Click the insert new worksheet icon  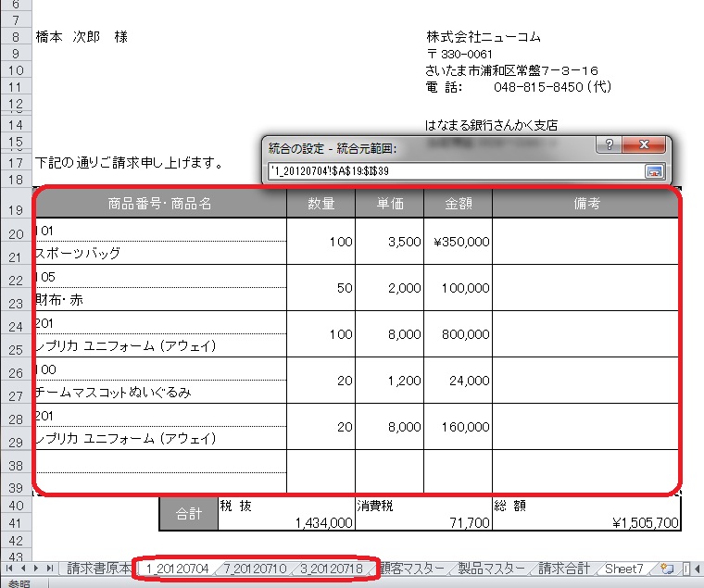pos(666,569)
